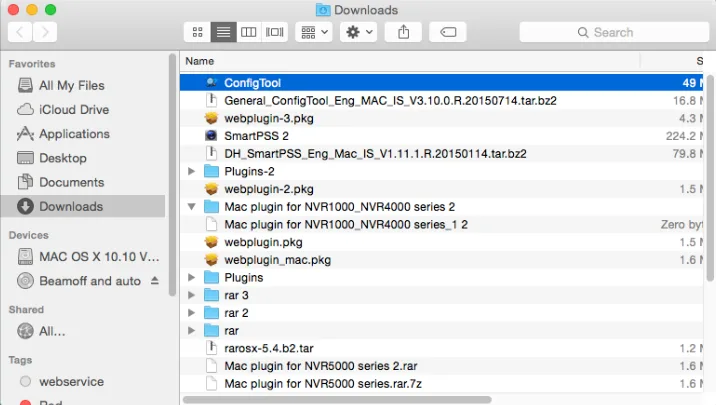Select the General_ConfigTool tar.bz2 file icon
716x405 pixels.
[211, 100]
